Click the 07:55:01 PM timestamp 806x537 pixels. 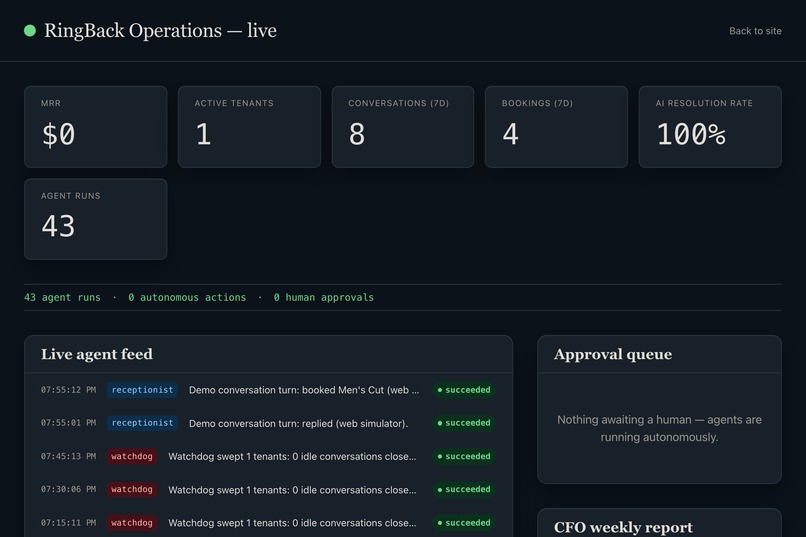coord(68,423)
